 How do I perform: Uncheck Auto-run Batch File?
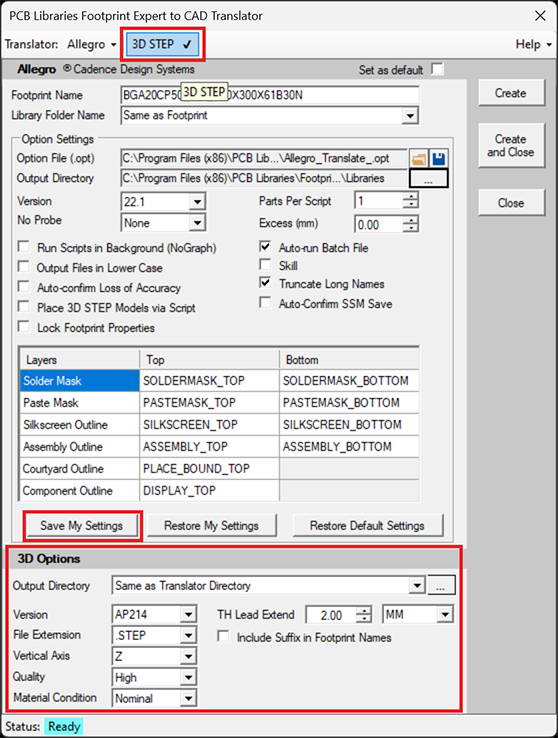265,247
